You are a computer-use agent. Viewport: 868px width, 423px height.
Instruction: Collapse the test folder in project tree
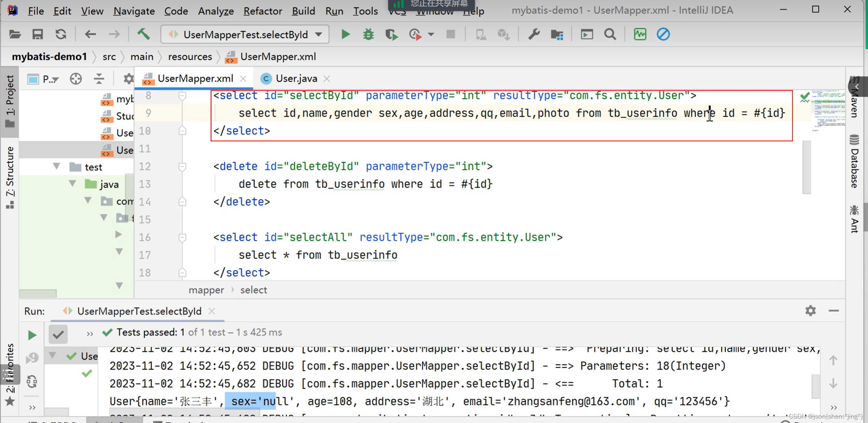coord(57,167)
